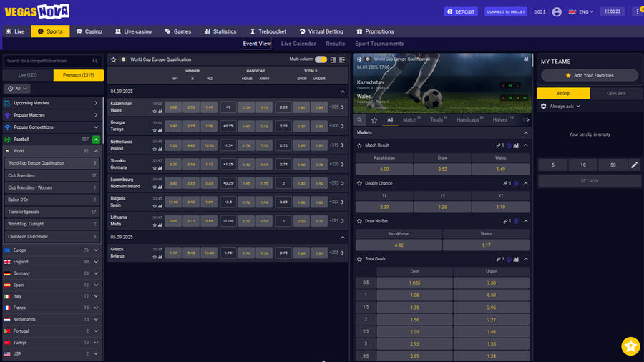This screenshot has height=362, width=644.
Task: Open the Live top navigation tab
Action: (15, 31)
